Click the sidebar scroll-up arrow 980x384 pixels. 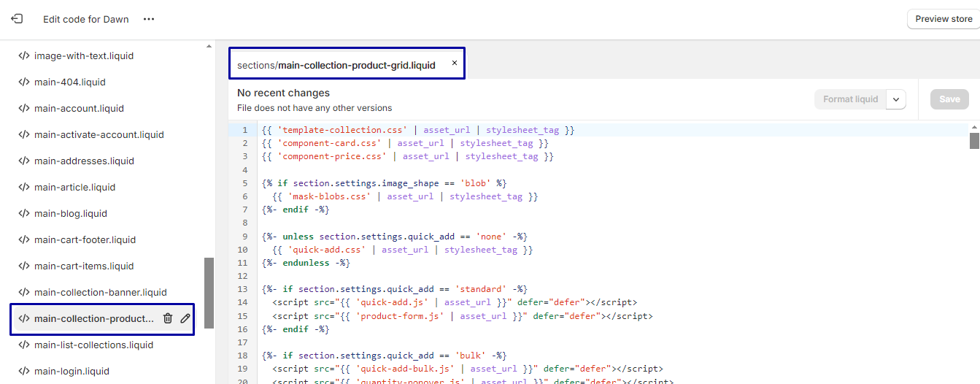(x=209, y=46)
